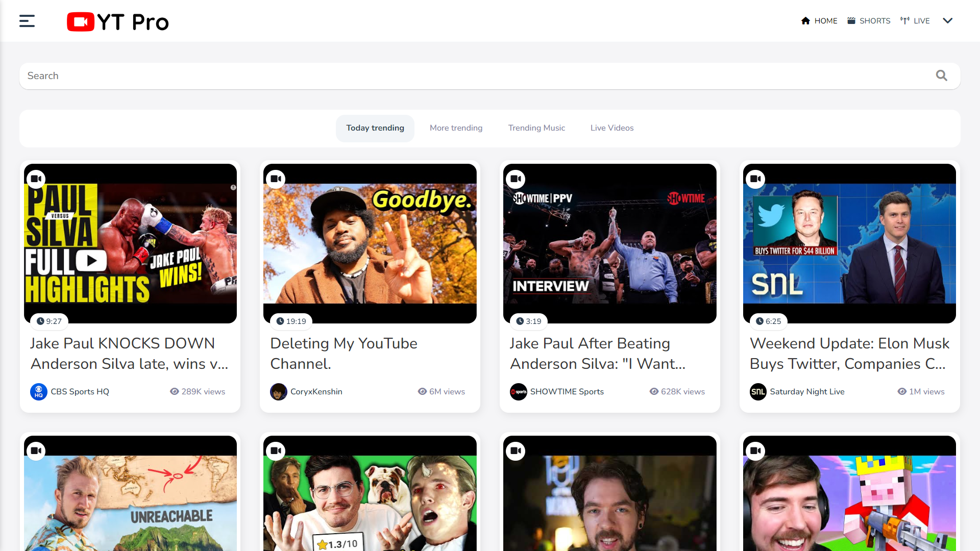Open Paul vs Silva highlights thumbnail
Viewport: 980px width, 551px height.
point(131,243)
